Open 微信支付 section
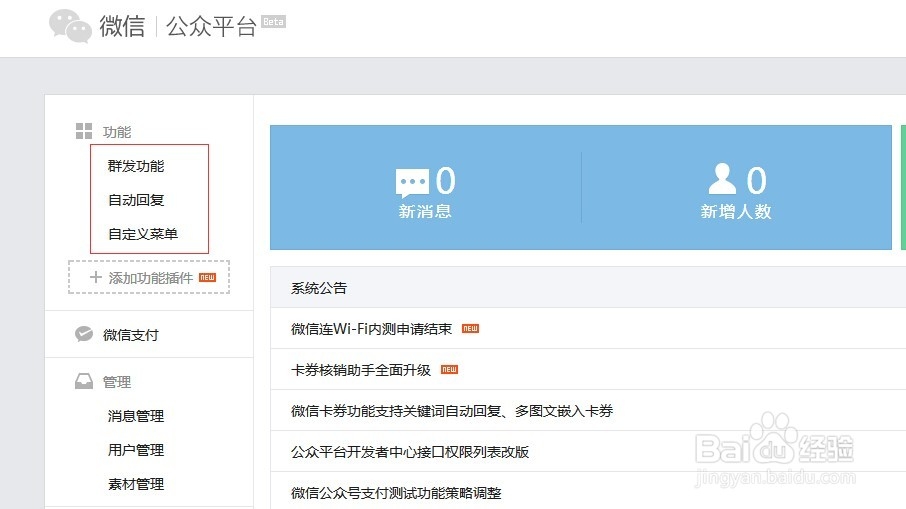The height and width of the screenshot is (509, 906). tap(131, 335)
